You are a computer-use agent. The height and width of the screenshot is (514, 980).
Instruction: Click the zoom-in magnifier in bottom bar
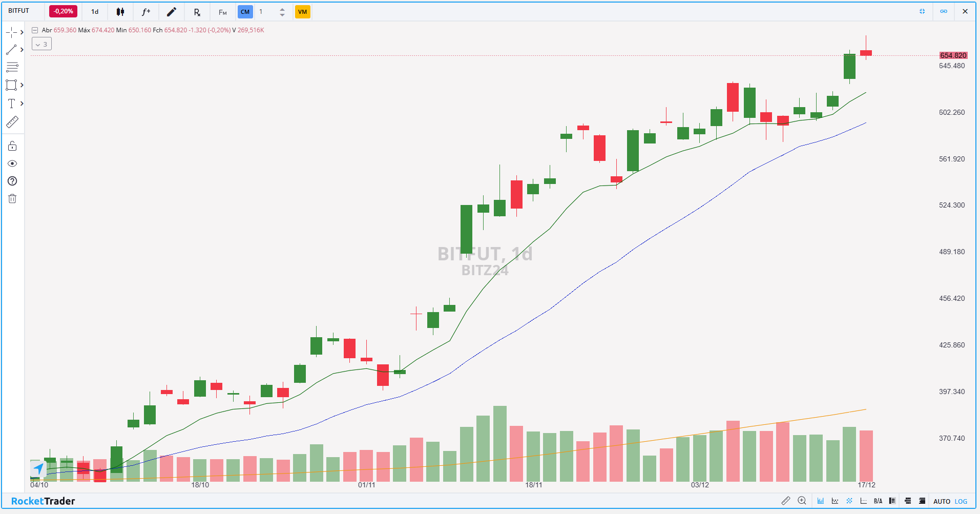802,501
